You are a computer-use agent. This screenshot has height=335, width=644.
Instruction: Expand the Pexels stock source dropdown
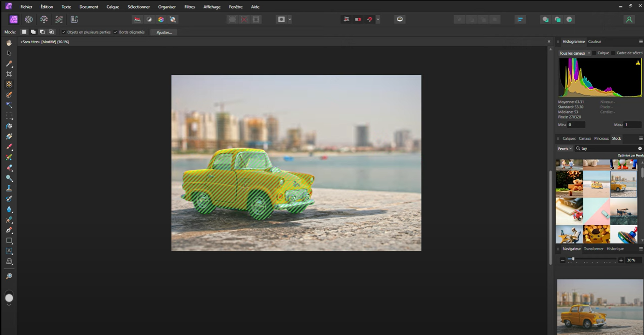(x=564, y=148)
